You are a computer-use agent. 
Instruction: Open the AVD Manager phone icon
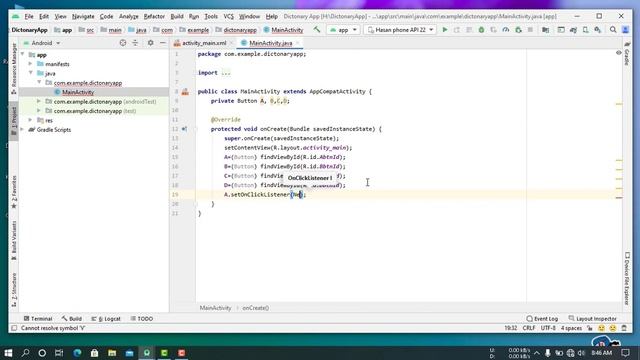[x=585, y=30]
